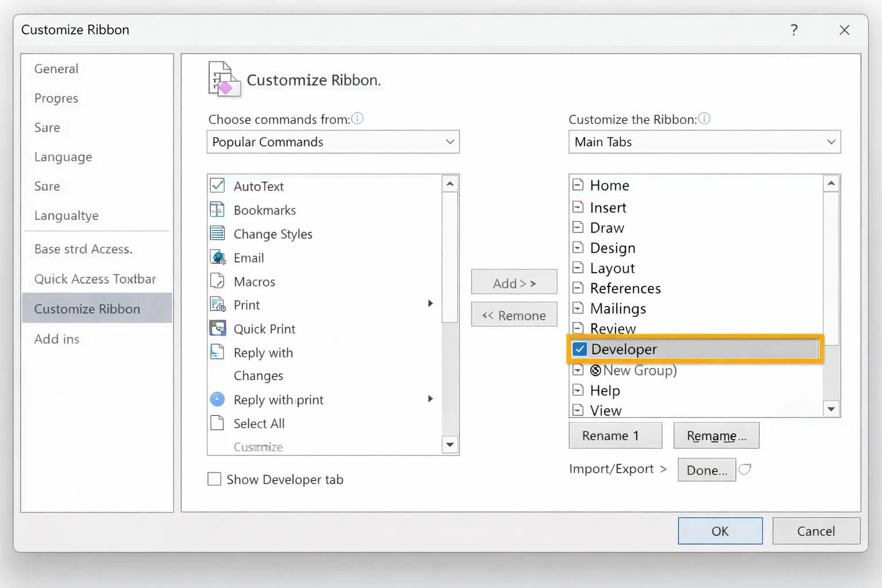
Task: Toggle the Help tab expander
Action: pos(578,390)
